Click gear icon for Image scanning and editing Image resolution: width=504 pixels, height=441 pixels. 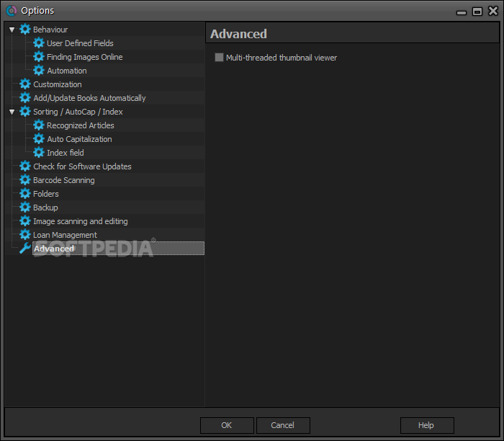pos(24,221)
